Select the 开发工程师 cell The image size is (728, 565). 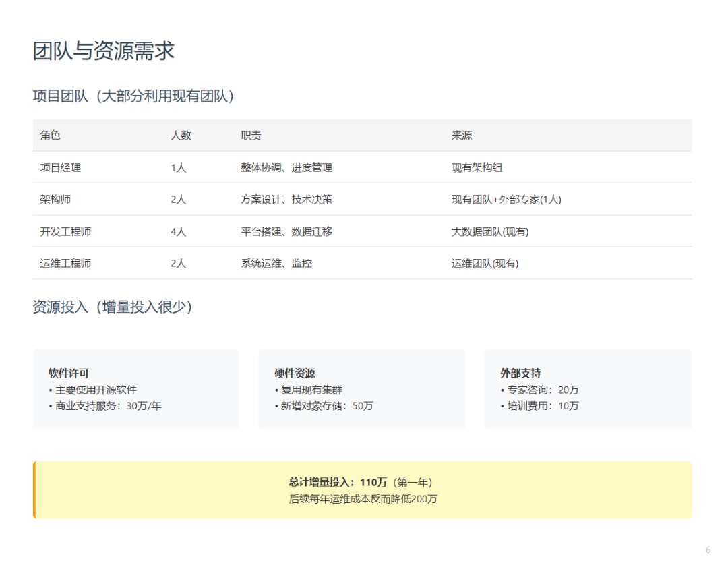point(65,231)
